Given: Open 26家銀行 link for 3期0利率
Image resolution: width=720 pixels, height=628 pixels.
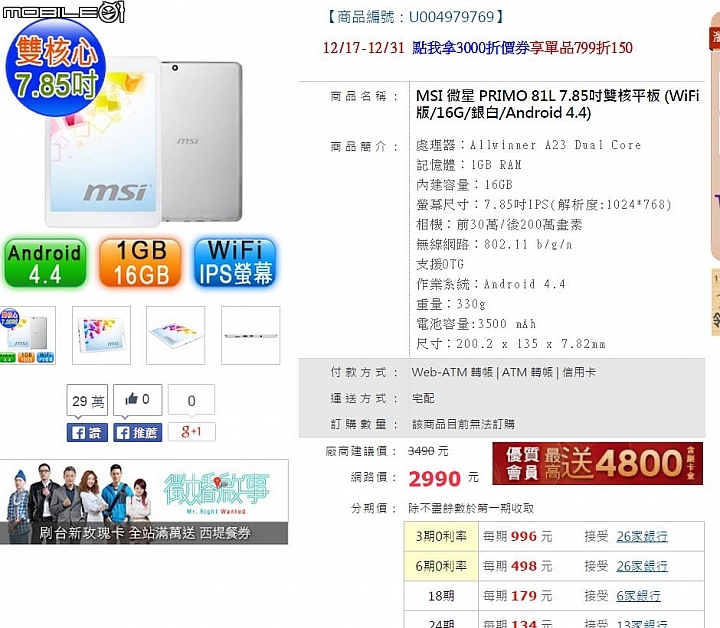Looking at the screenshot, I should [x=641, y=536].
